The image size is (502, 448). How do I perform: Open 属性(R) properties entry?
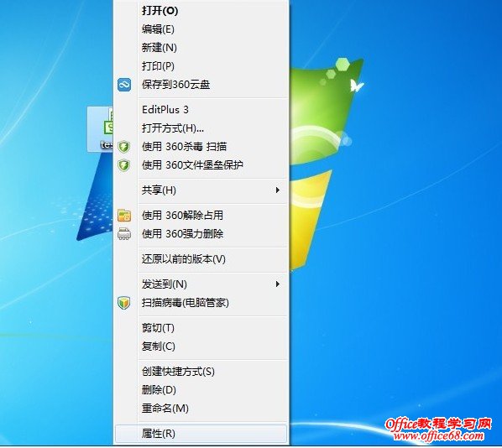click(201, 434)
